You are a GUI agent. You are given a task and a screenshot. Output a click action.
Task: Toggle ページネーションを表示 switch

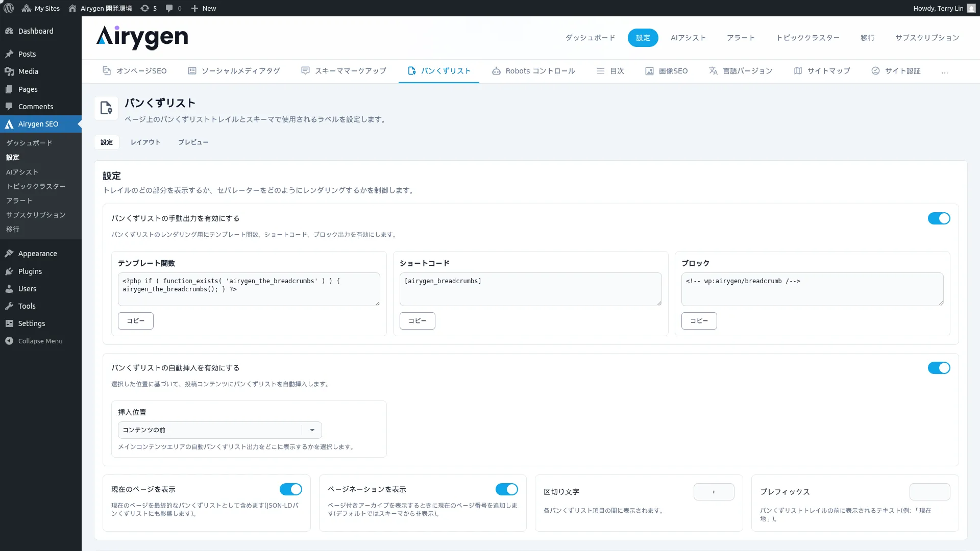[506, 489]
